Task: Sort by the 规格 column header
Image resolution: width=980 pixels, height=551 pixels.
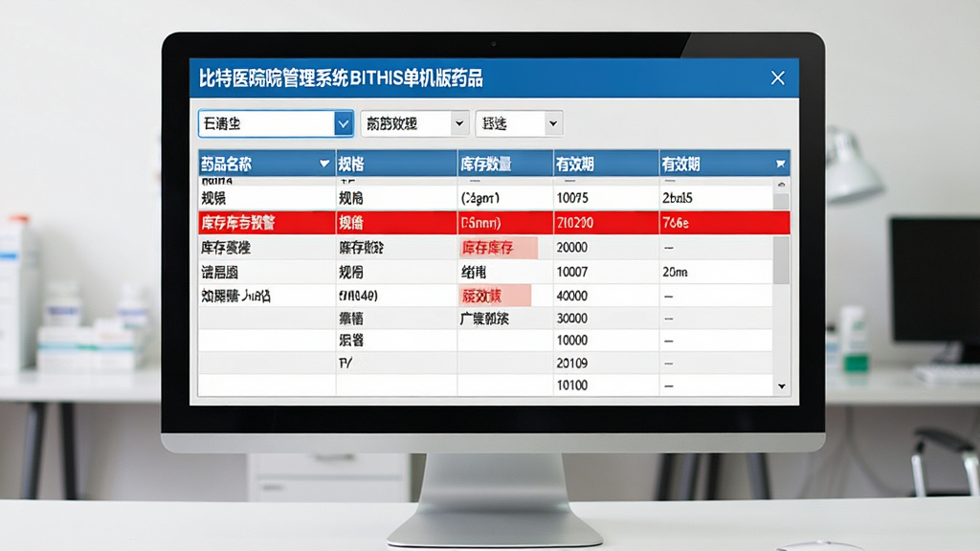Action: [x=351, y=165]
